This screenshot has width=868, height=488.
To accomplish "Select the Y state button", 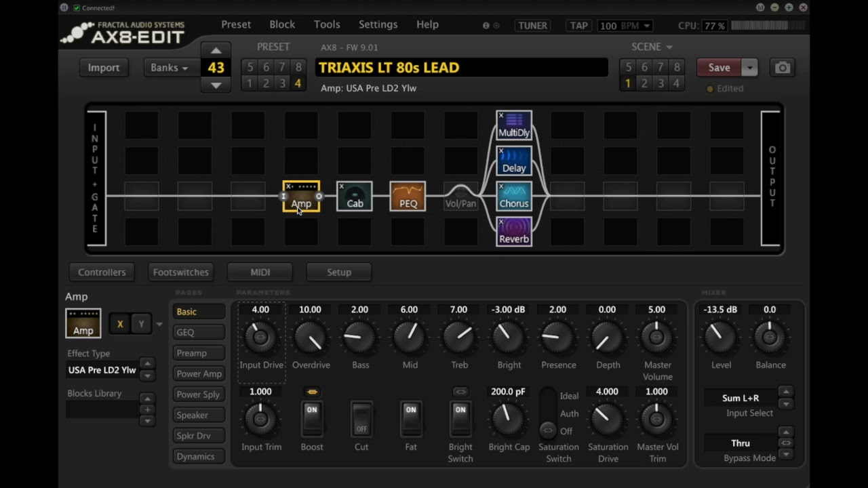I will [141, 324].
